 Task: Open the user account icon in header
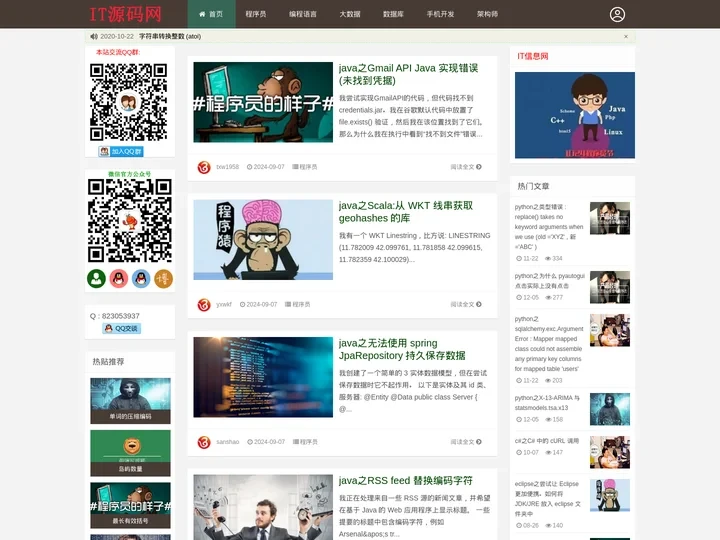(617, 14)
